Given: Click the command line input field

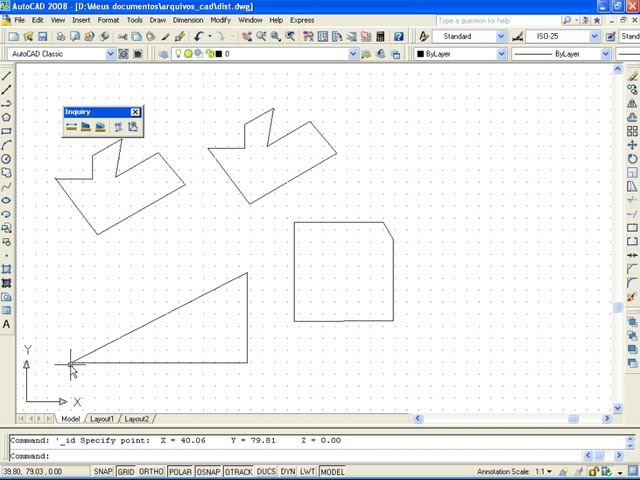Looking at the screenshot, I should tap(296, 456).
